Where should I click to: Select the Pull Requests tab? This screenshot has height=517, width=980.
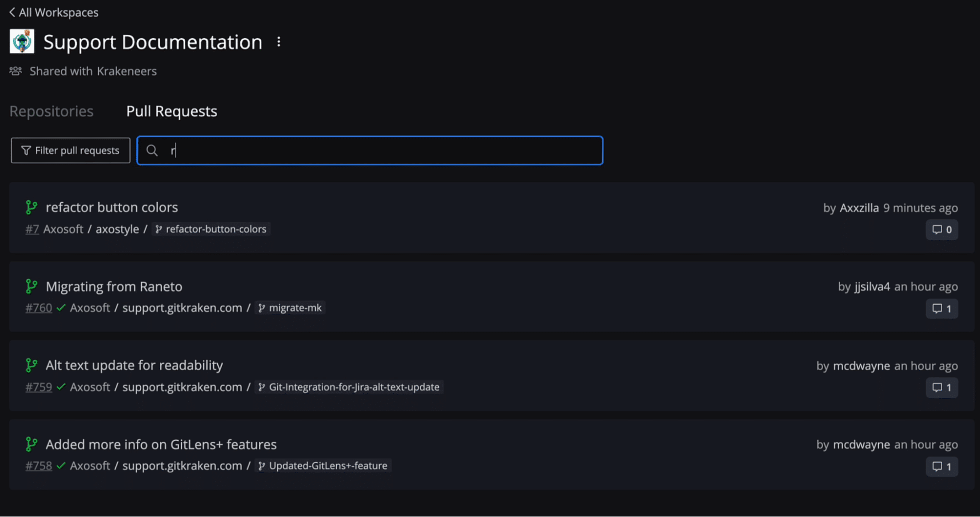coord(172,111)
